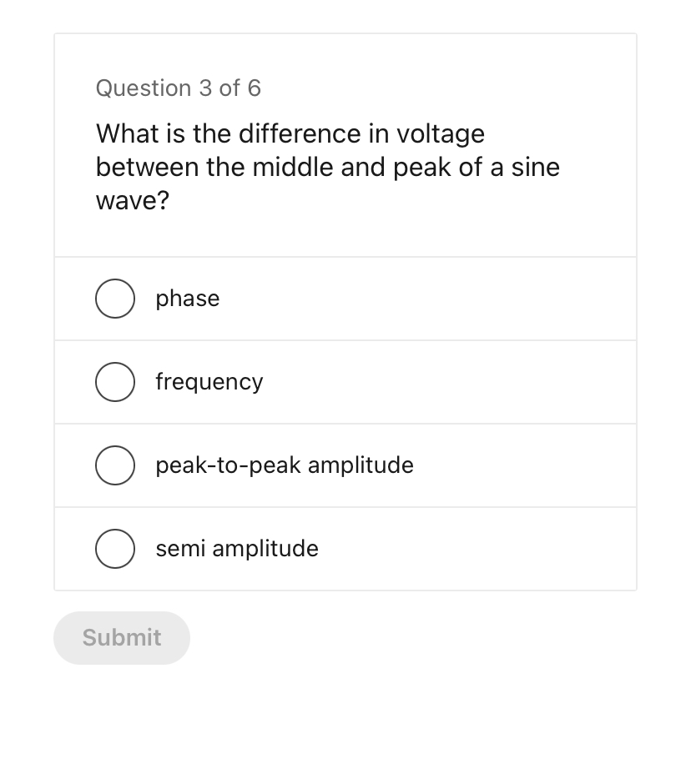This screenshot has width=691, height=784.
Task: Click the answer row containing frequency
Action: [x=345, y=382]
